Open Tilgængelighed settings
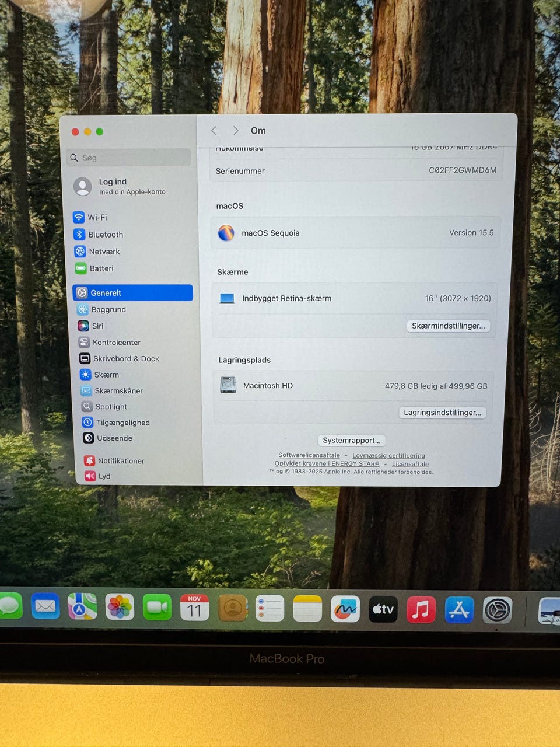The image size is (560, 747). point(116,422)
